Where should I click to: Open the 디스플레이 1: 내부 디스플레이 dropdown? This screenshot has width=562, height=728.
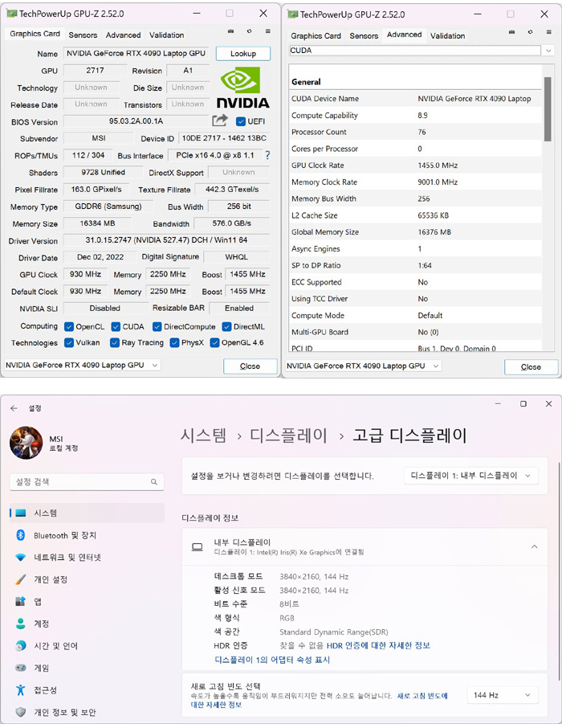point(471,476)
